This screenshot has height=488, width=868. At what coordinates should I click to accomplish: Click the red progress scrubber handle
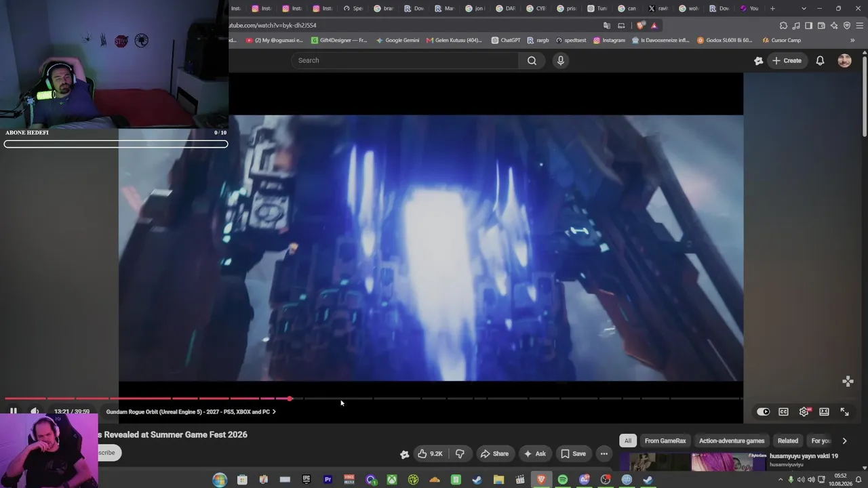pyautogui.click(x=290, y=399)
